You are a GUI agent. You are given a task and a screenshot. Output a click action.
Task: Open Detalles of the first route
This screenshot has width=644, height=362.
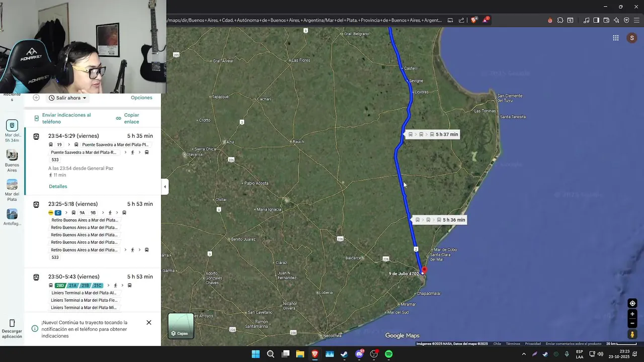[x=58, y=186]
